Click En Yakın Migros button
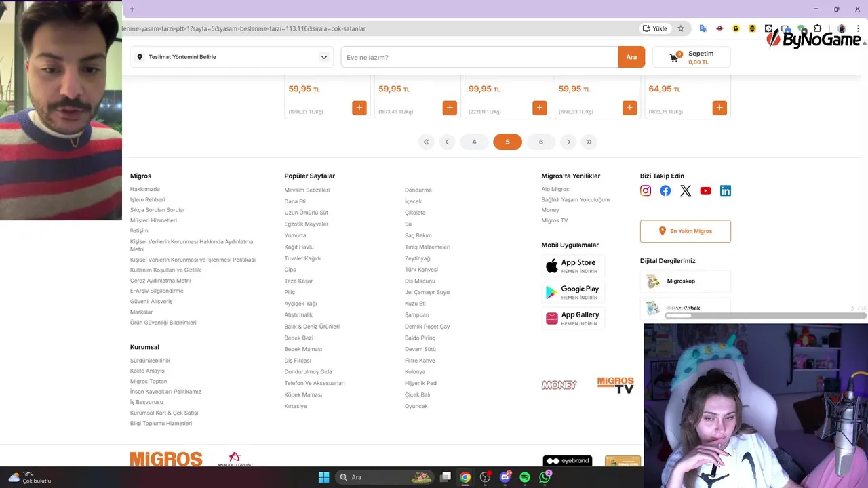The width and height of the screenshot is (868, 488). point(686,231)
